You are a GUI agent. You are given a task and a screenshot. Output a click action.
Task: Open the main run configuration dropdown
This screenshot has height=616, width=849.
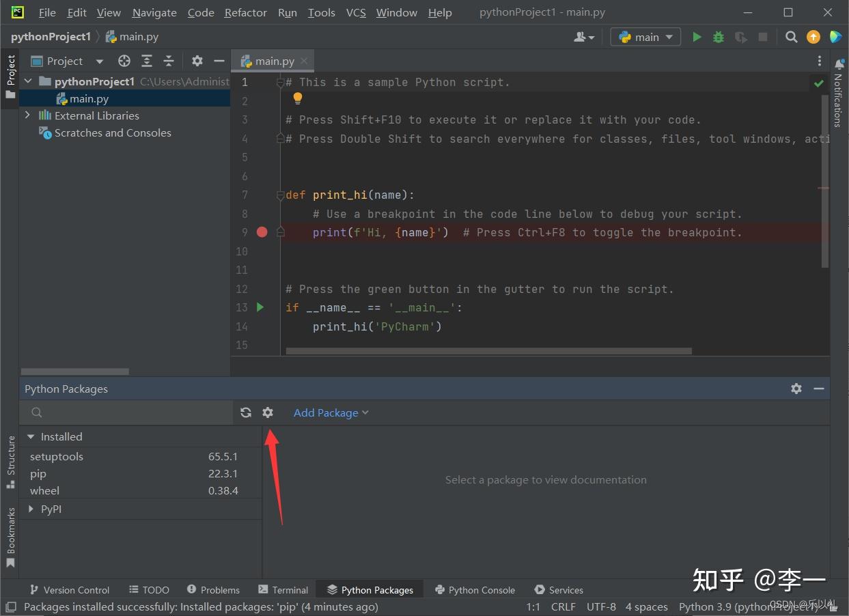coord(645,37)
